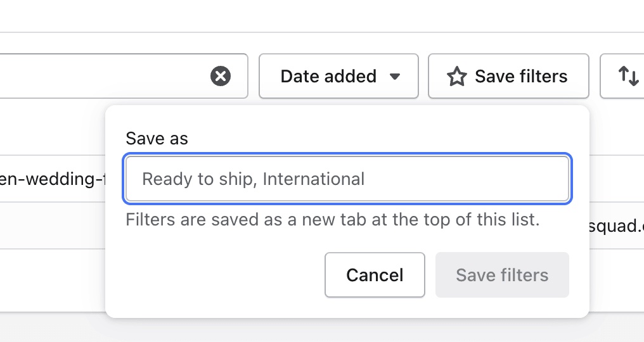Click the Ready to ship, International placeholder
The width and height of the screenshot is (644, 342).
coord(253,179)
